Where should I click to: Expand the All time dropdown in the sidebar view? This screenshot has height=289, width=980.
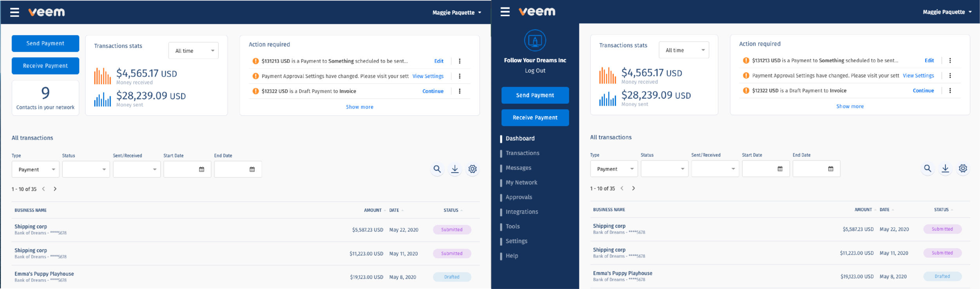tap(684, 50)
